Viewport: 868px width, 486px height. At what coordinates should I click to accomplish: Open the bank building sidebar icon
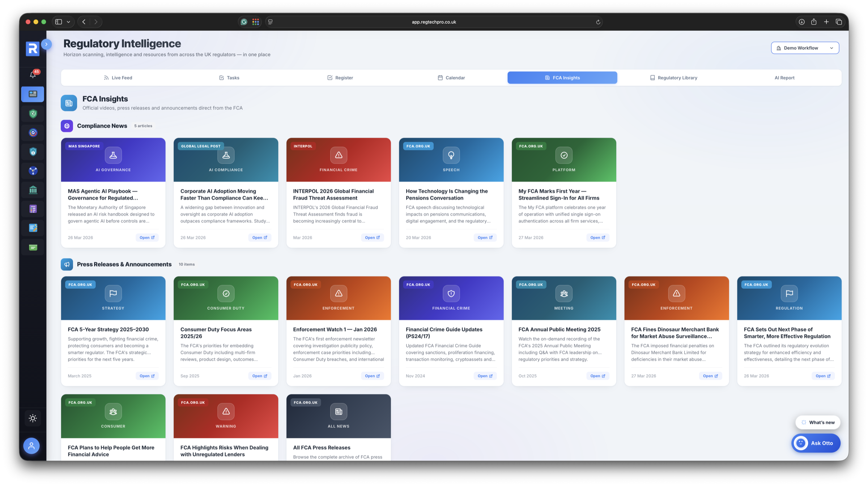[33, 190]
